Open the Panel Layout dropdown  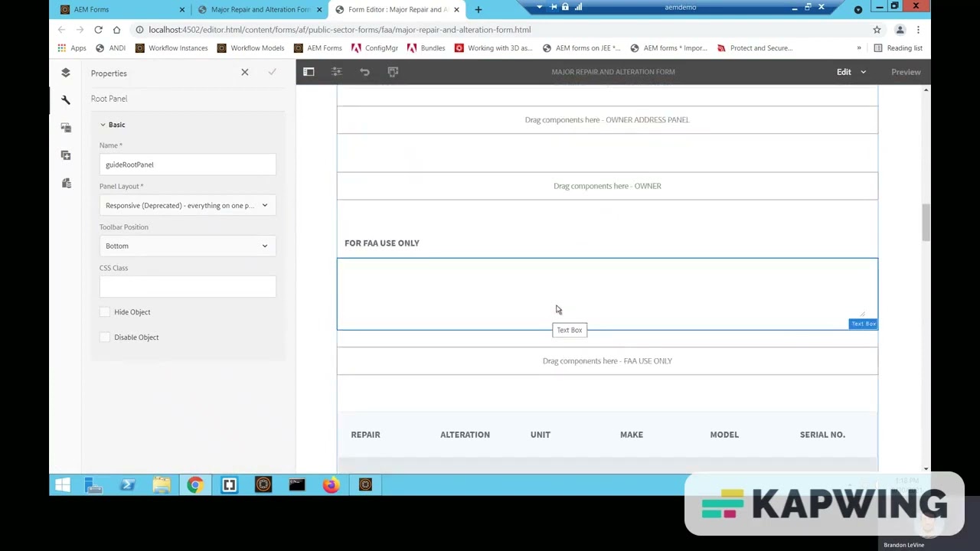click(x=188, y=205)
